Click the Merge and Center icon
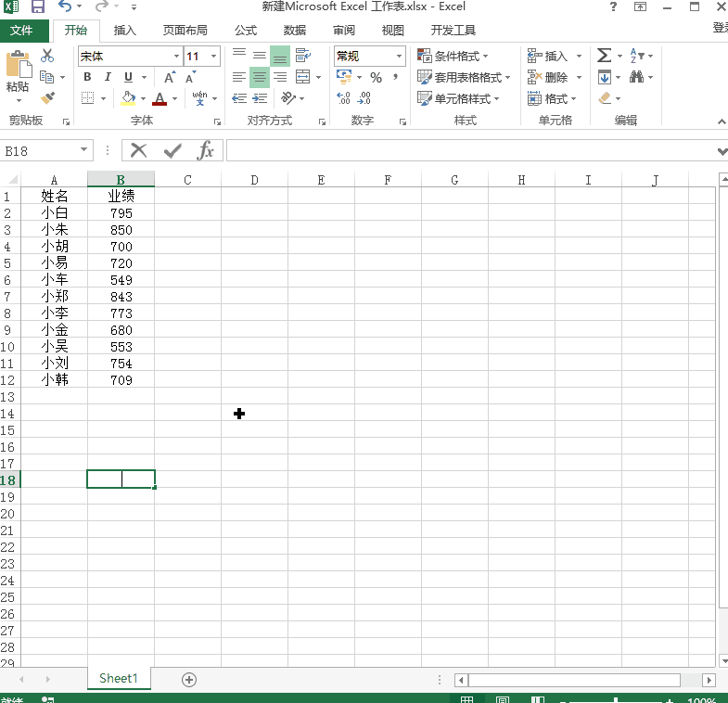This screenshot has height=703, width=728. pos(303,77)
